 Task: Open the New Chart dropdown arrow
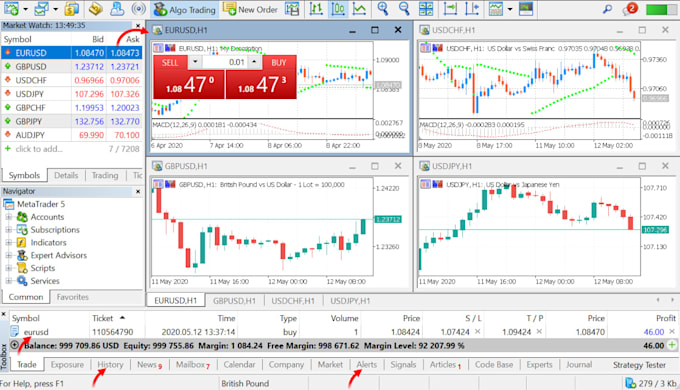click(x=26, y=9)
